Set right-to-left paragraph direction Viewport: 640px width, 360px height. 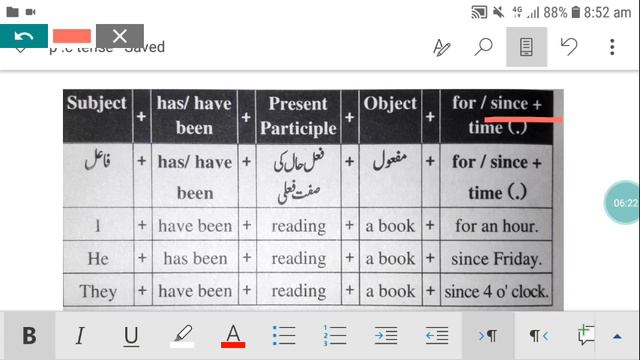[539, 336]
